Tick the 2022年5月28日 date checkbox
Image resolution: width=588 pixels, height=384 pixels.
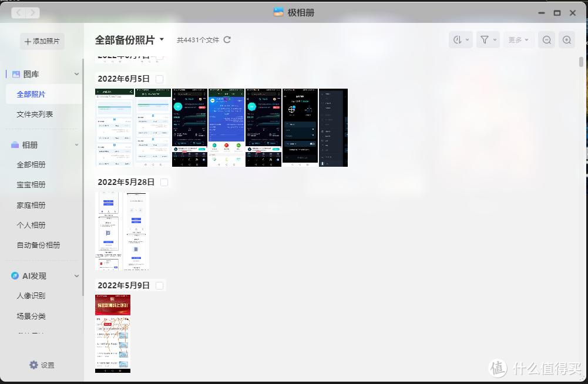click(x=164, y=183)
